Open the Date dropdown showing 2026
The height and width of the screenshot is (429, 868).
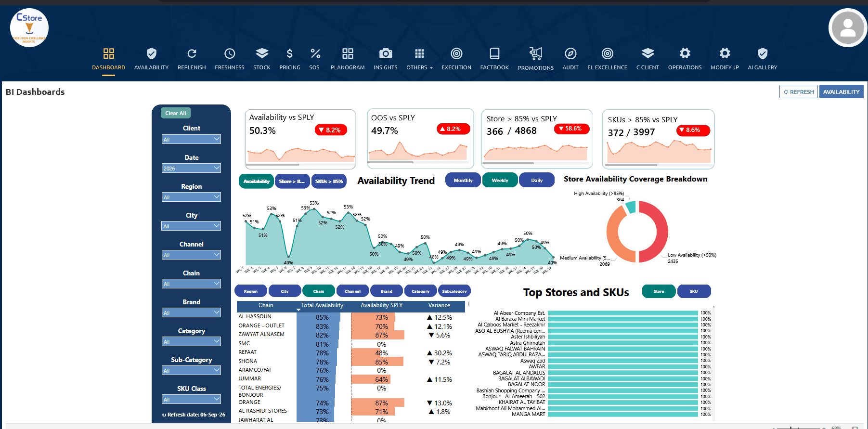191,168
